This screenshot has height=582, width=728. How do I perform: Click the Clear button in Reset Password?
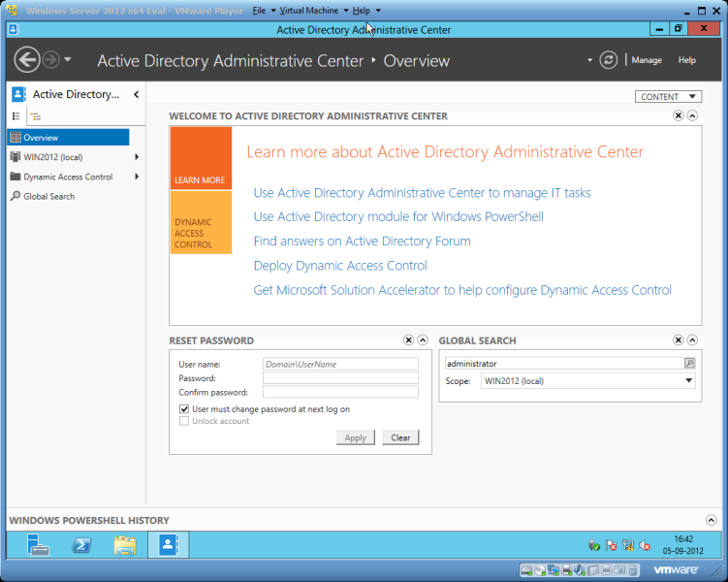pyautogui.click(x=400, y=437)
